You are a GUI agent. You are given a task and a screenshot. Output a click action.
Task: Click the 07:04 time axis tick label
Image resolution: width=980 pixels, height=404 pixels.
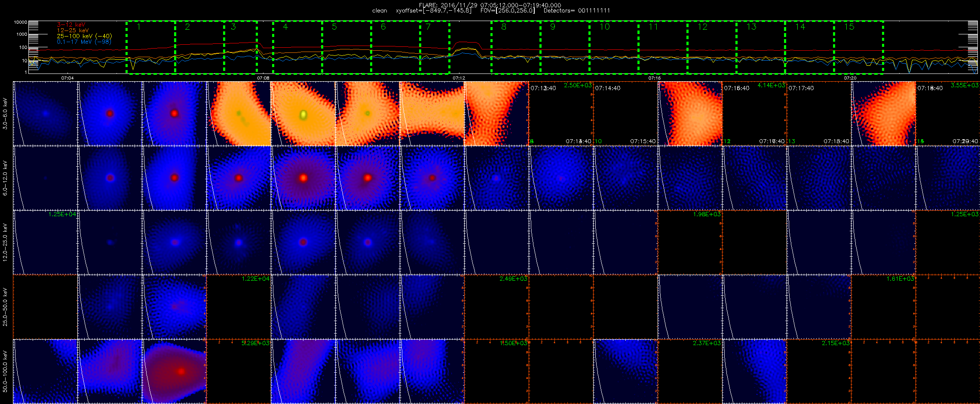(67, 78)
